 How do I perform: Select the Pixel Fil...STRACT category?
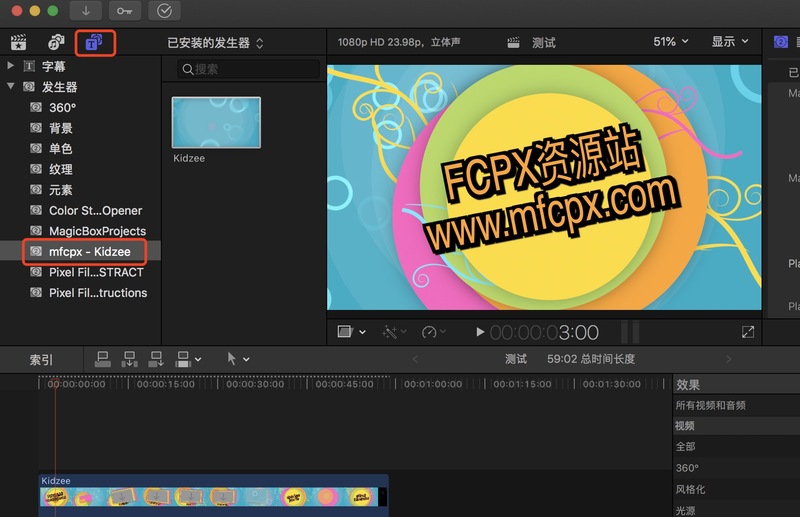click(x=96, y=272)
